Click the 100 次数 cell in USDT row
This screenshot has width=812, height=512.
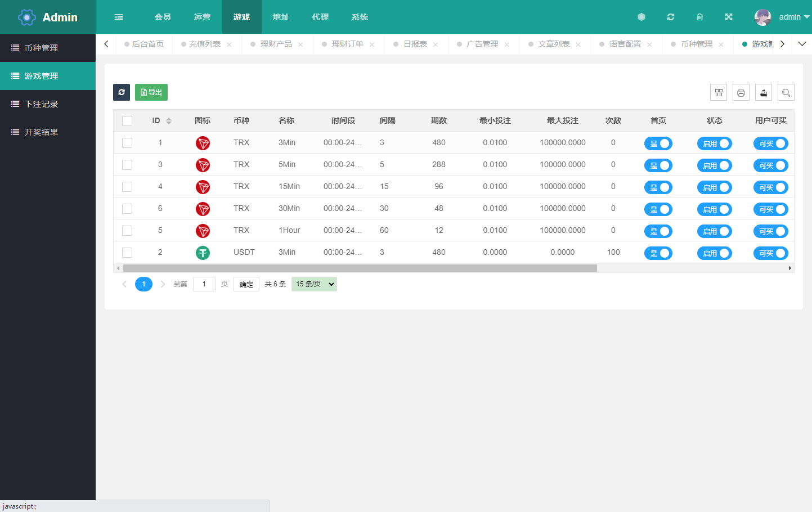coord(613,253)
